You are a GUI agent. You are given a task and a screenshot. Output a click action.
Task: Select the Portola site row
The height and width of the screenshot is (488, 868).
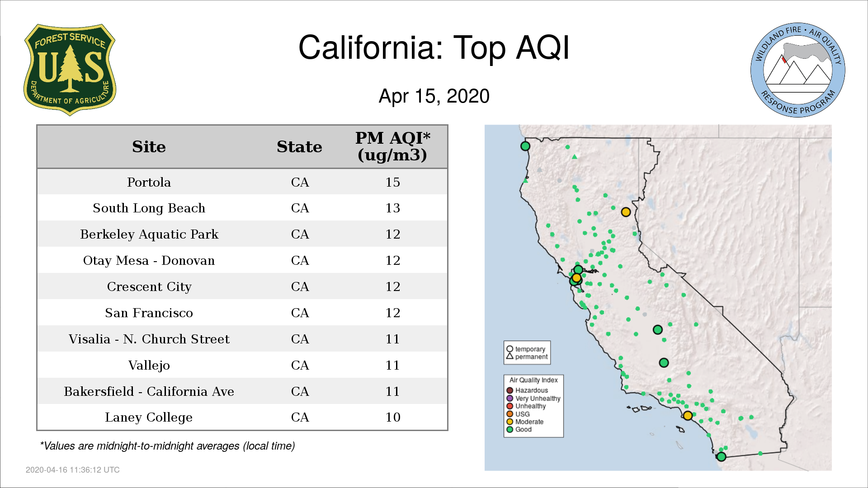(242, 182)
